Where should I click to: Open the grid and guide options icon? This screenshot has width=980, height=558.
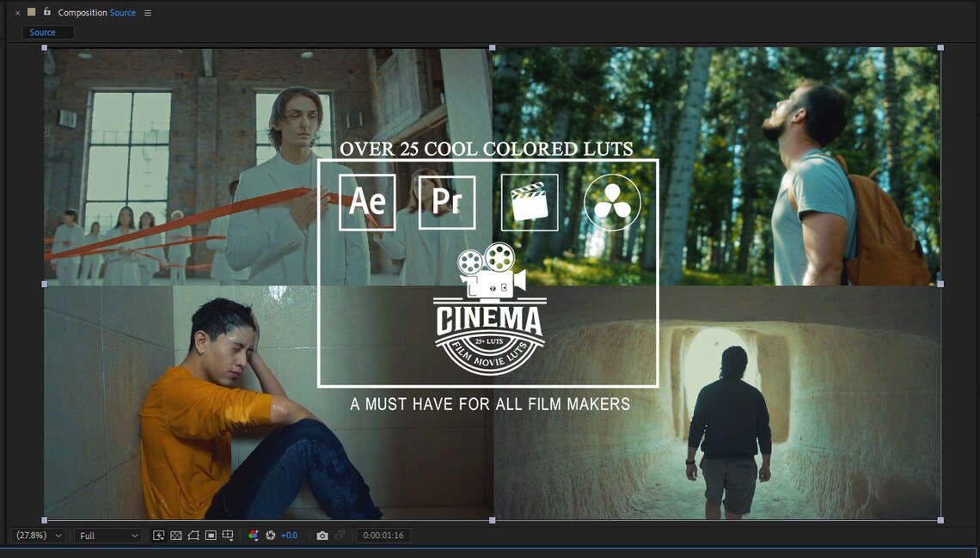(x=228, y=535)
